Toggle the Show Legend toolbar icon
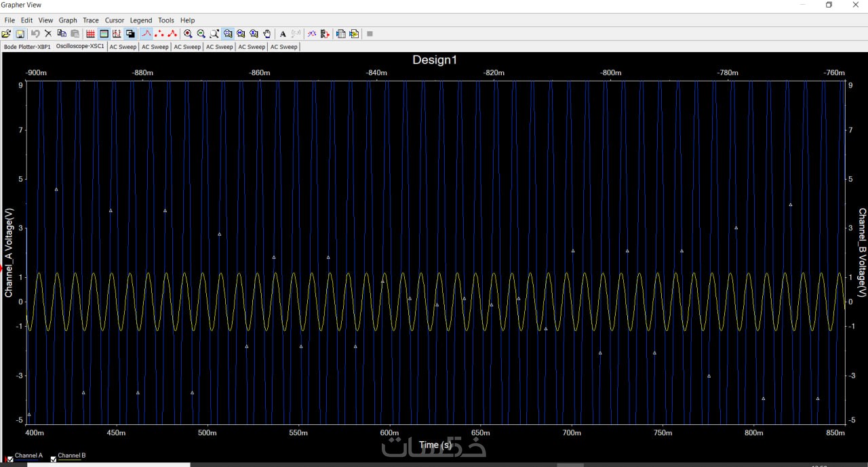 (x=104, y=33)
